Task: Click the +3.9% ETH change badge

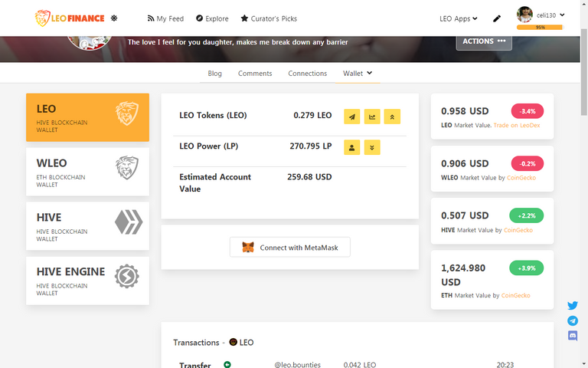Action: (527, 268)
